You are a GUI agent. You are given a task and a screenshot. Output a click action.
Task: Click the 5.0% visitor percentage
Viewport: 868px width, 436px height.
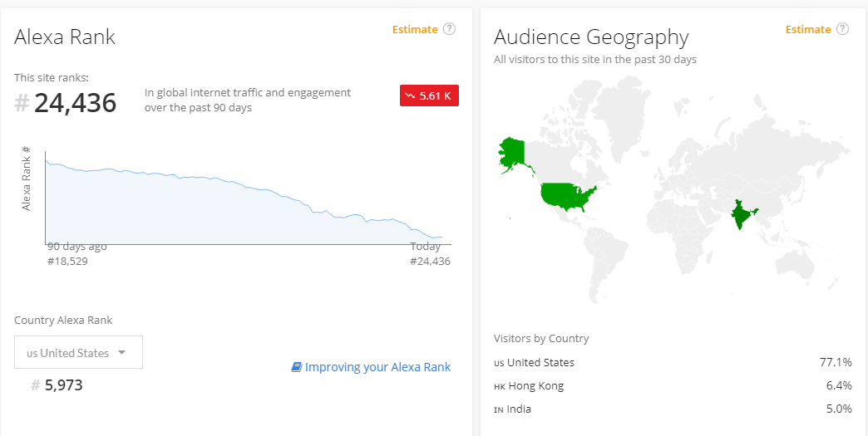click(839, 409)
